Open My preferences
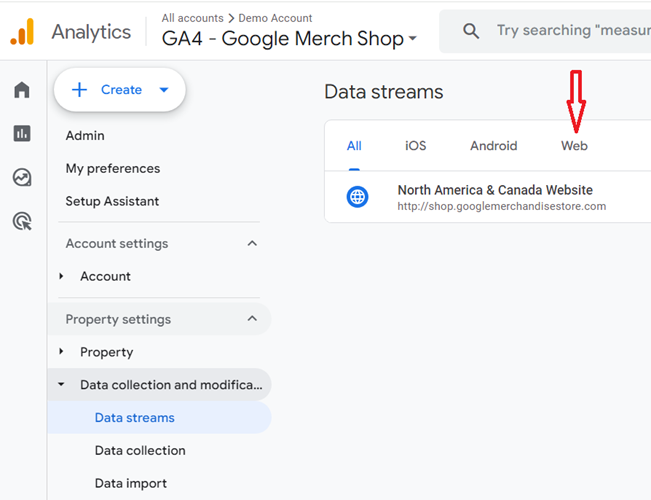This screenshot has height=500, width=651. (x=113, y=169)
